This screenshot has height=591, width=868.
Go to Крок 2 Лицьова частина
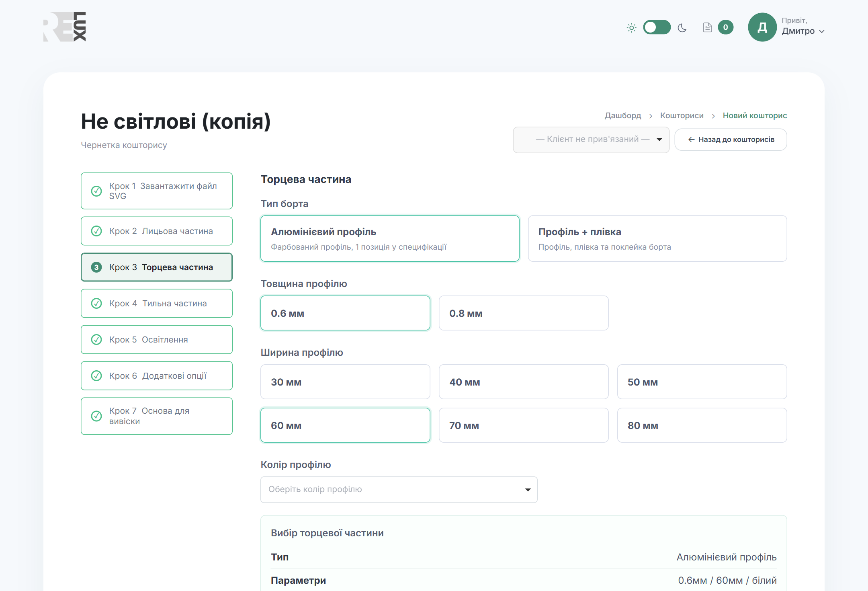(x=157, y=231)
